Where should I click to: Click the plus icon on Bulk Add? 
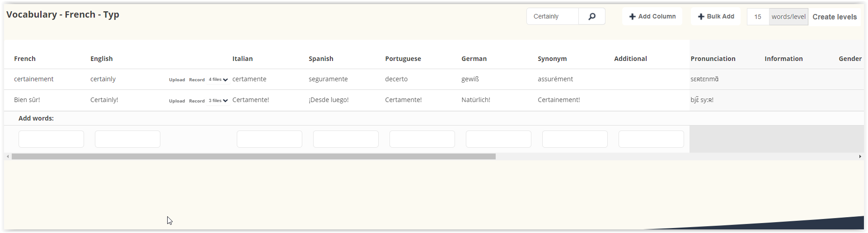click(701, 17)
